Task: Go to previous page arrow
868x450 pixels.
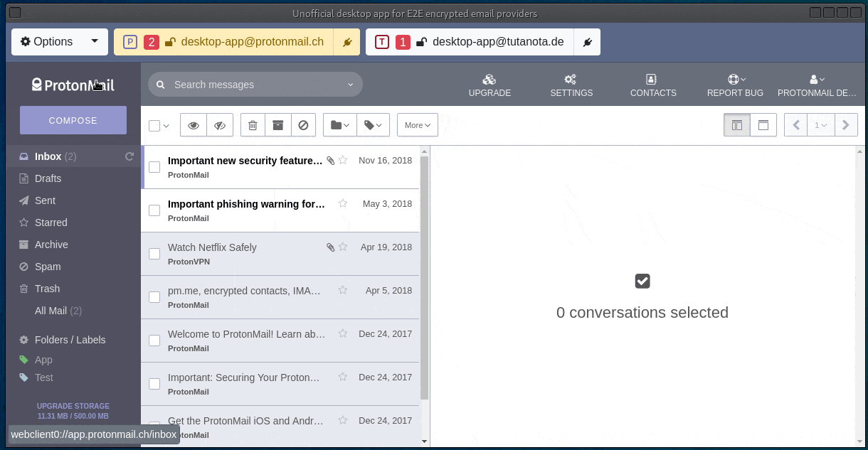Action: pos(796,125)
